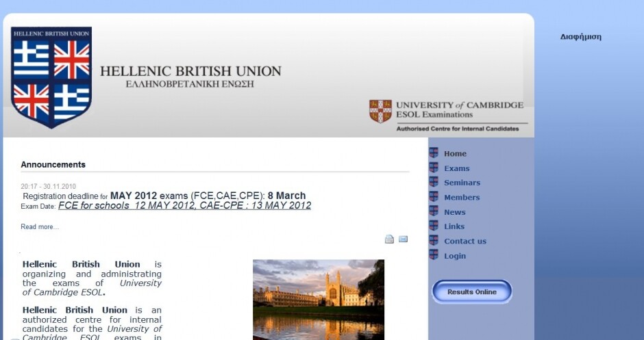
Task: Click the shield icon beside Exams
Action: pyautogui.click(x=434, y=168)
